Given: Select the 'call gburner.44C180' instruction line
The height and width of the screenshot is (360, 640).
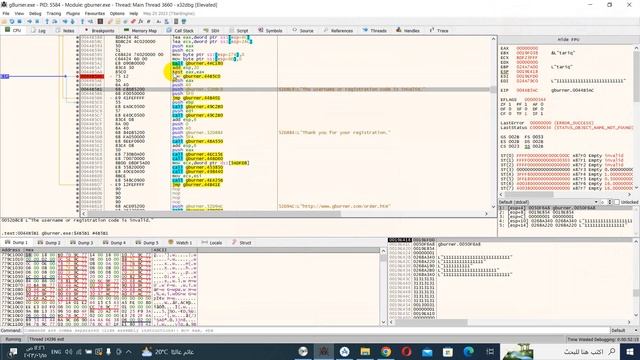Looking at the screenshot, I should (x=198, y=63).
